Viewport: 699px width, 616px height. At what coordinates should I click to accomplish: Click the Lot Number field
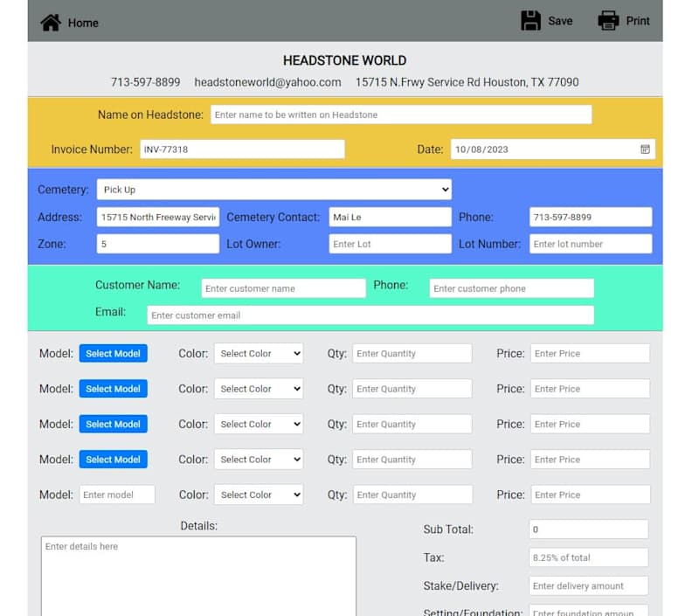pyautogui.click(x=591, y=244)
